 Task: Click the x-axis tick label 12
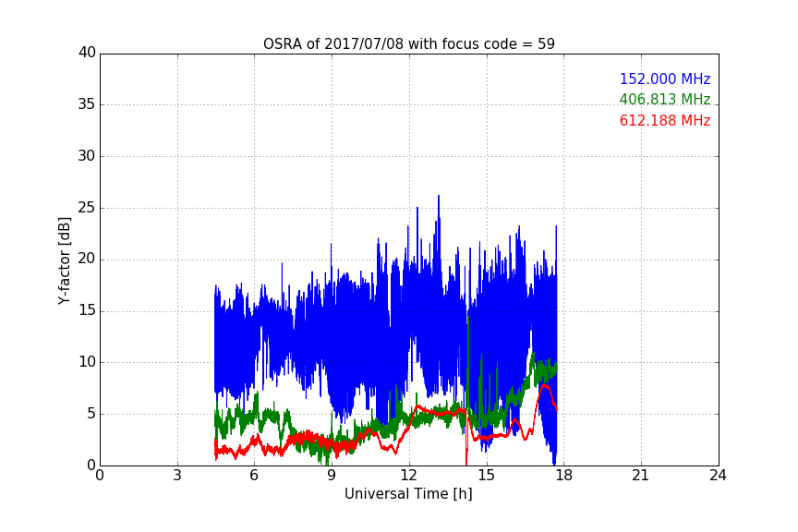click(408, 476)
